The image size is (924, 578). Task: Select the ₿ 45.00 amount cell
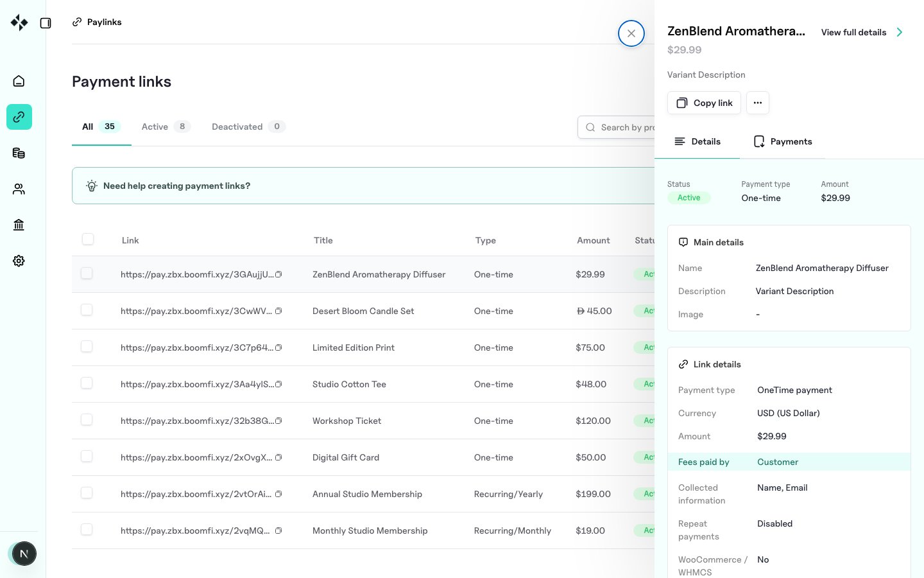594,311
